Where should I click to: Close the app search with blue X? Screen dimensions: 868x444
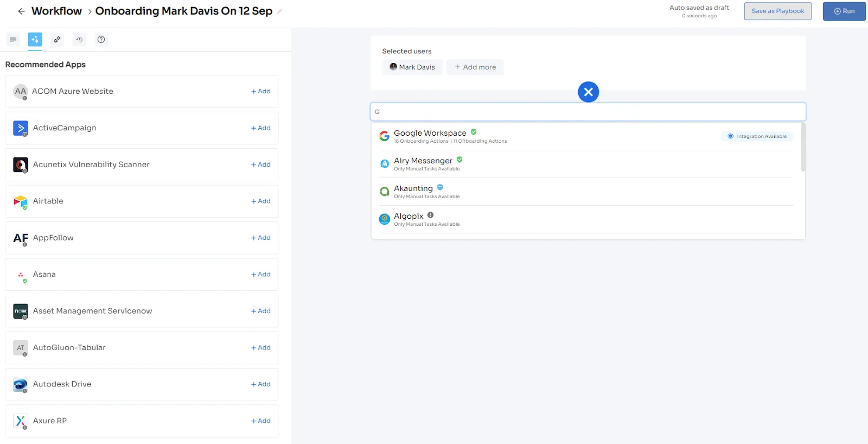coord(588,92)
